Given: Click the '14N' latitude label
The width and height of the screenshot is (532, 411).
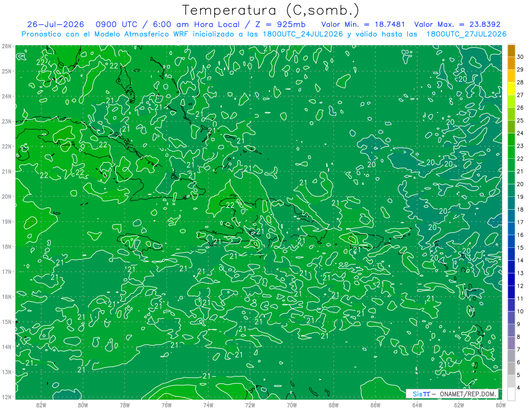Looking at the screenshot, I should tap(7, 347).
